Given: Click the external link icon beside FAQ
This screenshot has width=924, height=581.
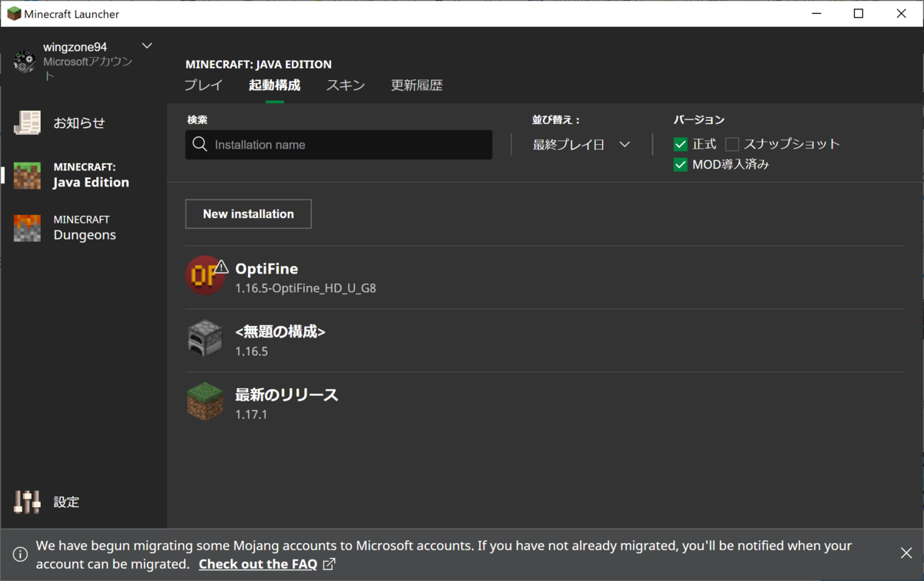Looking at the screenshot, I should [329, 564].
